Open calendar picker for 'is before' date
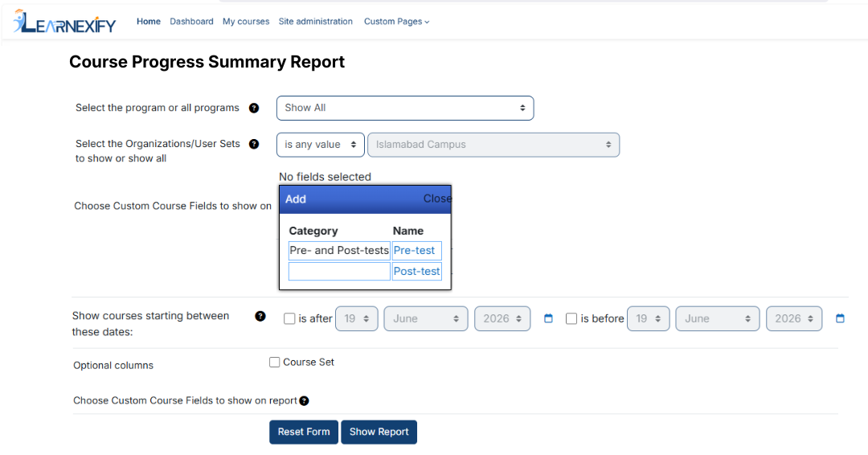The width and height of the screenshot is (868, 455). pos(840,318)
